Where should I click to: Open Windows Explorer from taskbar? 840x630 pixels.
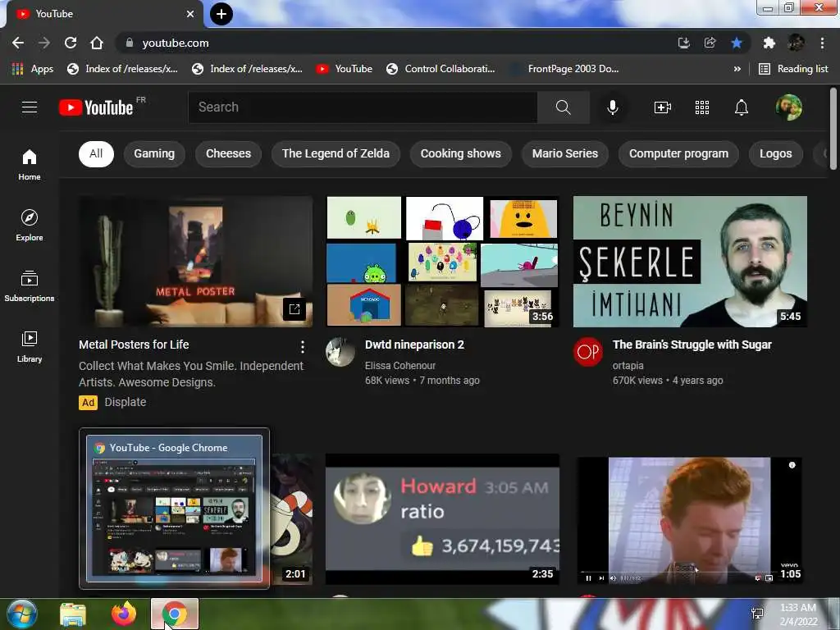coord(73,614)
